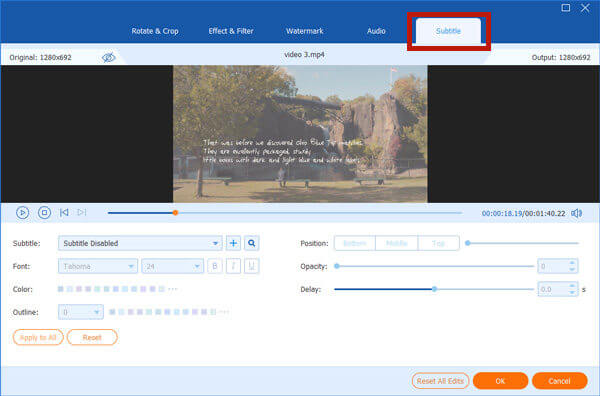Cancel the editing dialog
The image size is (600, 396).
pyautogui.click(x=559, y=381)
